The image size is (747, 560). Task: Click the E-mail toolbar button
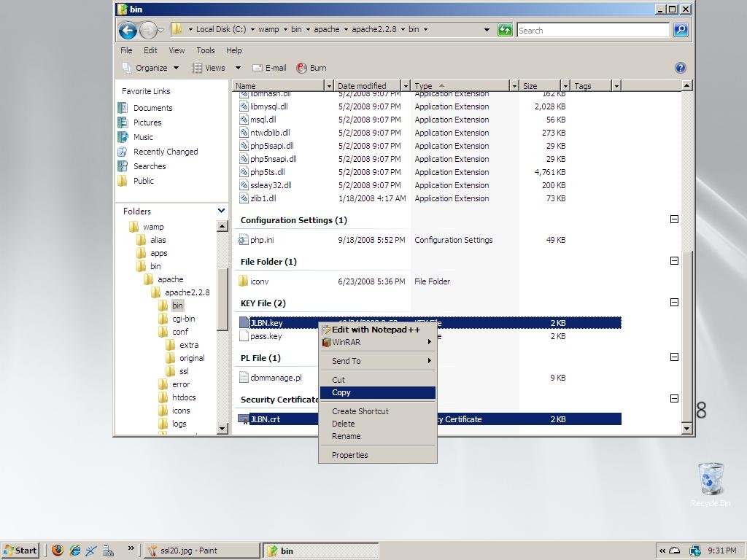tap(269, 68)
